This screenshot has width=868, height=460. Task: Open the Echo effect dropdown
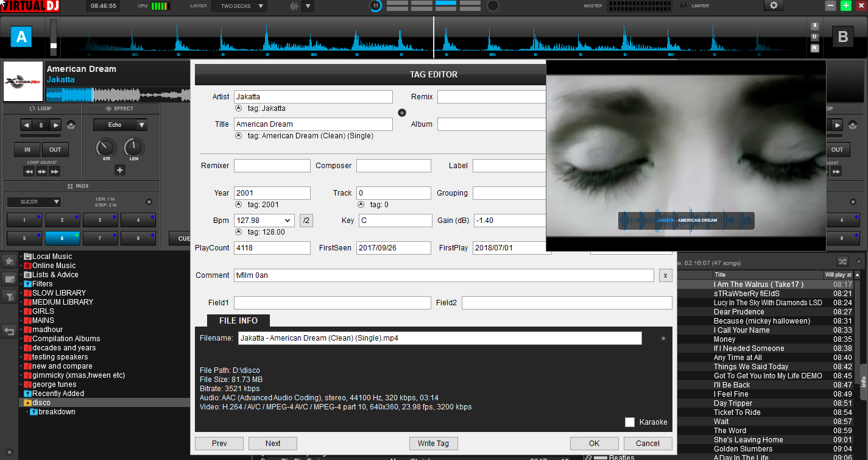(x=120, y=125)
